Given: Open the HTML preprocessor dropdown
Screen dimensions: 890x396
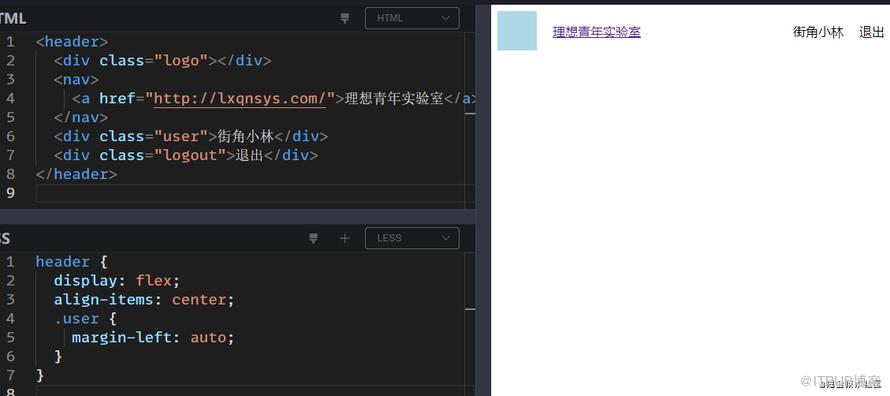Looking at the screenshot, I should tap(412, 18).
